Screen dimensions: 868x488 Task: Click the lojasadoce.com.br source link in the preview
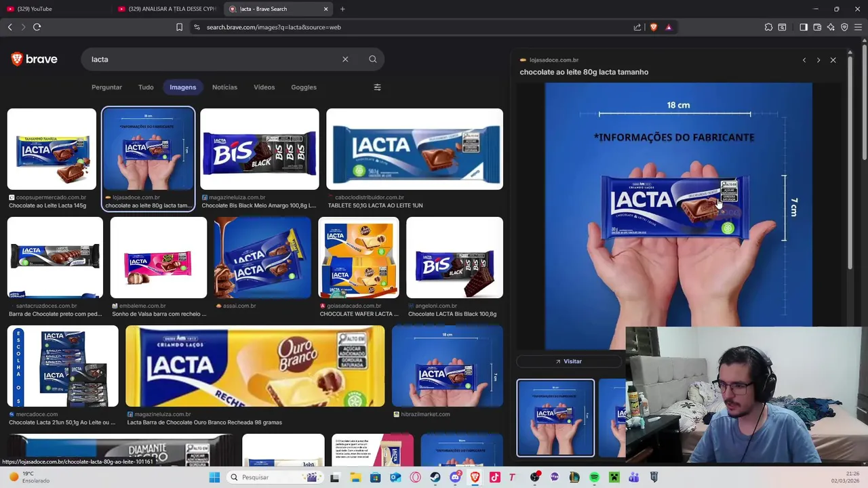click(554, 60)
